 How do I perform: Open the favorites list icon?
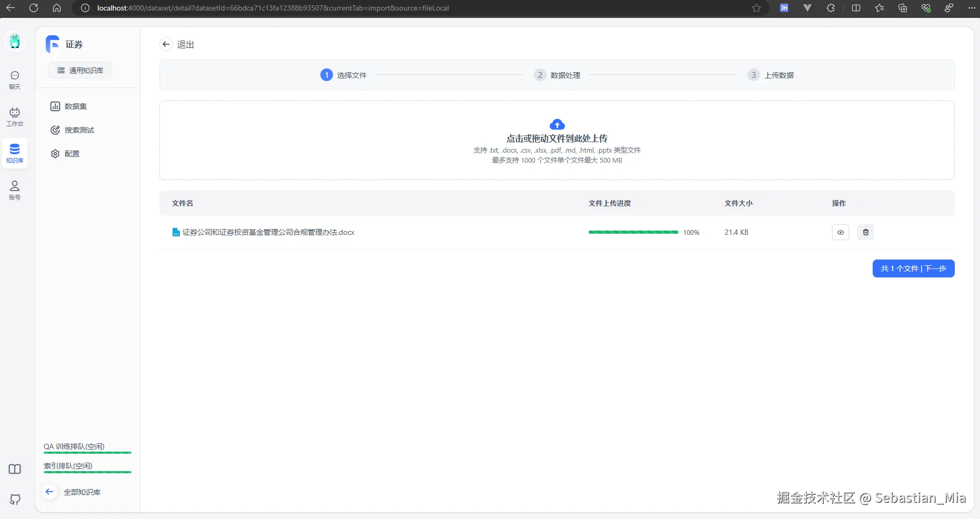coord(880,8)
